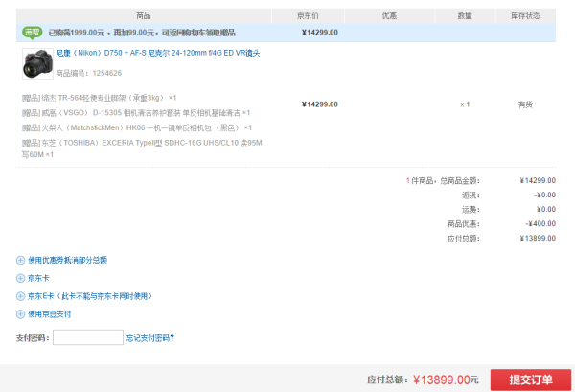Image resolution: width=575 pixels, height=392 pixels.
Task: Click gift row 东芝 TOSHIBA EXCERIA
Action: [142, 149]
